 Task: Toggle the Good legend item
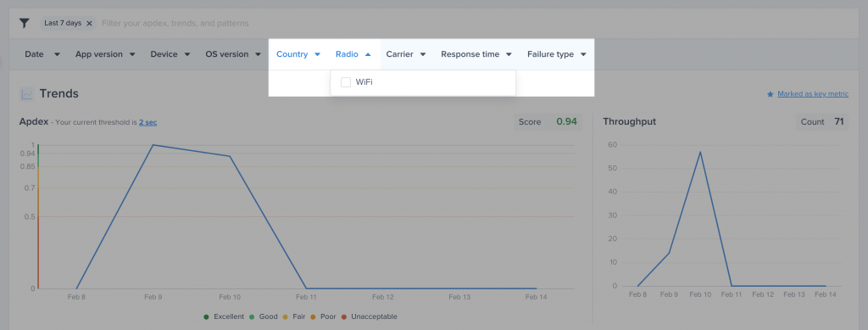coord(264,316)
